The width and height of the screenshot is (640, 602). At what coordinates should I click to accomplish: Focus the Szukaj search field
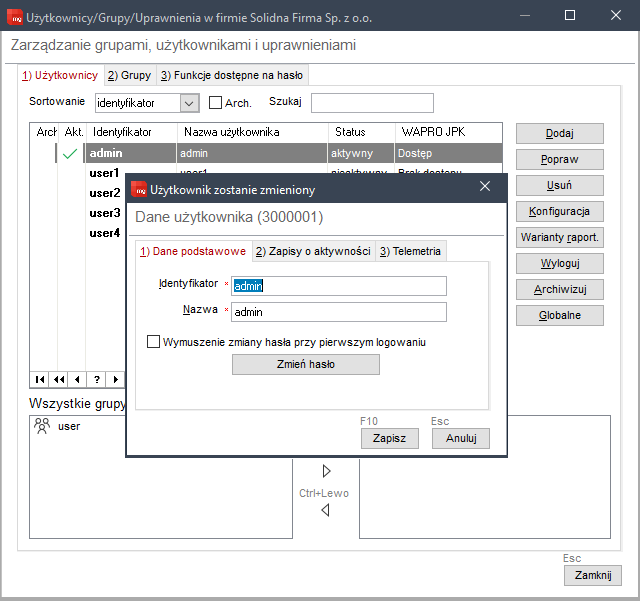pos(372,103)
